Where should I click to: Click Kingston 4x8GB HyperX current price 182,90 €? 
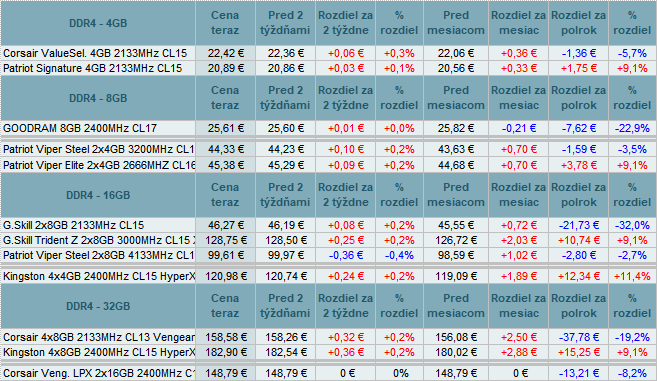pos(225,352)
